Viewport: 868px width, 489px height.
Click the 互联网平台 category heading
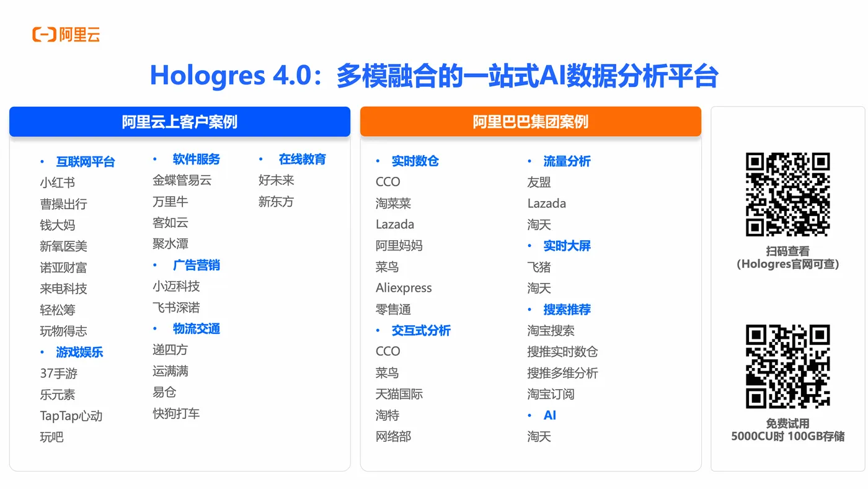tap(86, 162)
